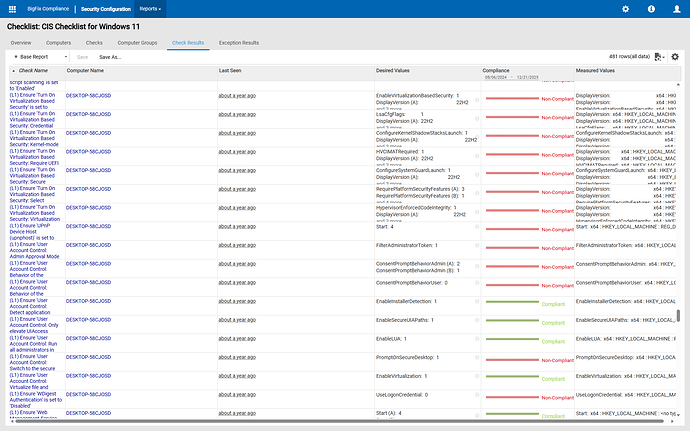Image resolution: width=690 pixels, height=431 pixels.
Task: Open the table configuration gear icon
Action: (675, 57)
